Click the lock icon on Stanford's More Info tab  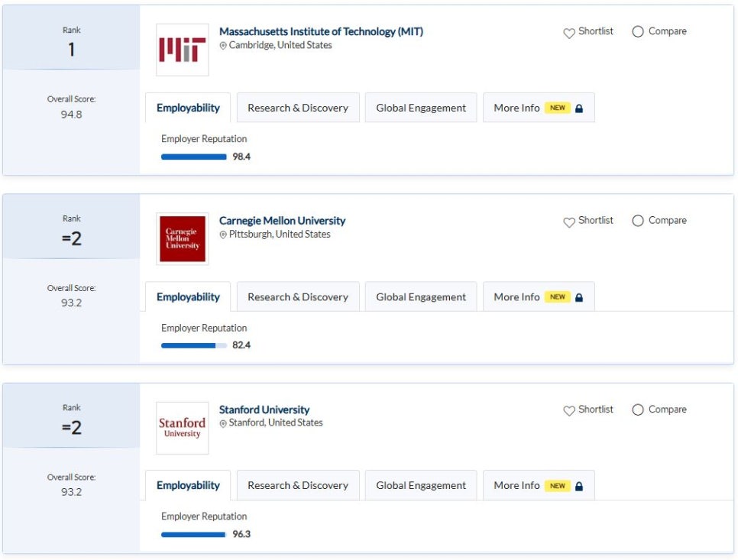tap(579, 486)
